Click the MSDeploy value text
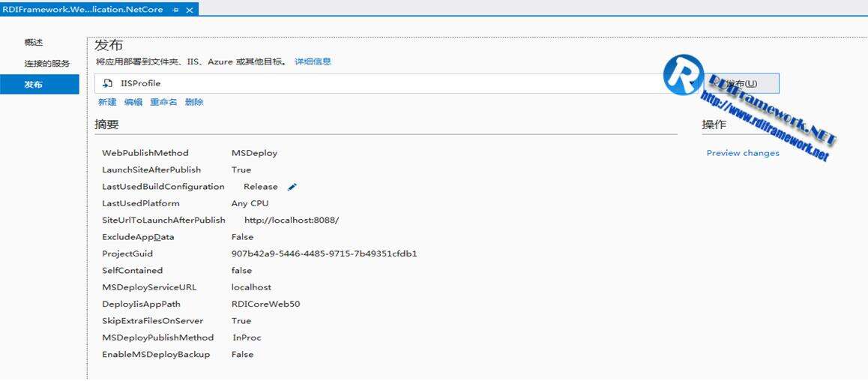 click(254, 153)
